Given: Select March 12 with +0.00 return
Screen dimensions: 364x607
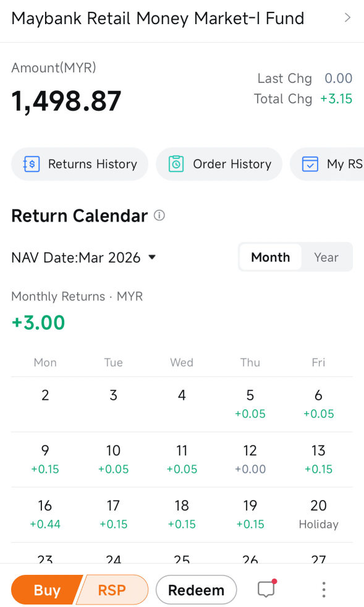Looking at the screenshot, I should pos(250,460).
